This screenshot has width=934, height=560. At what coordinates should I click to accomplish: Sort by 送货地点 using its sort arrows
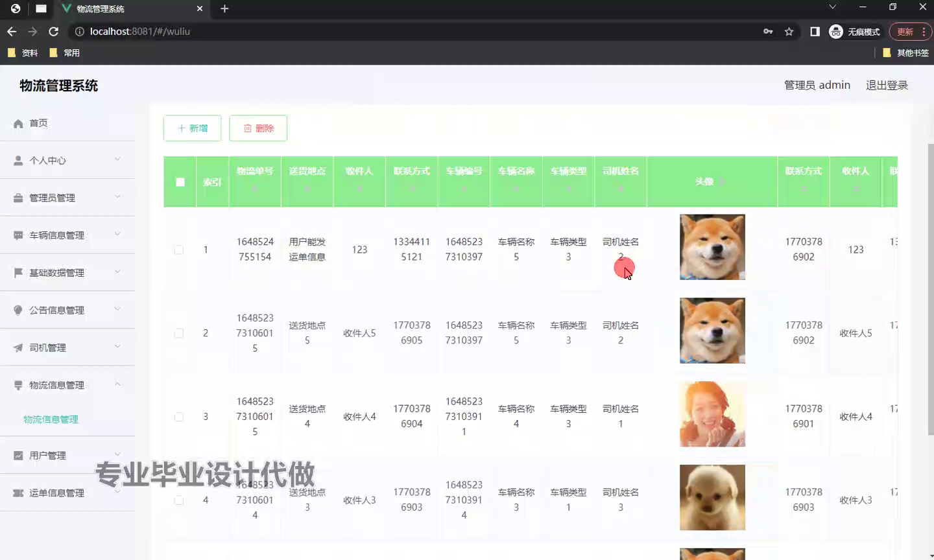click(x=307, y=188)
